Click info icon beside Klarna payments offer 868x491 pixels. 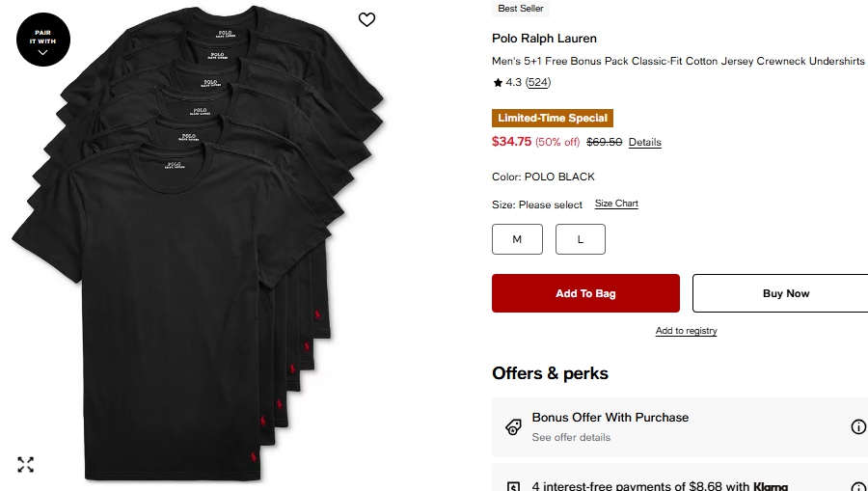[857, 487]
